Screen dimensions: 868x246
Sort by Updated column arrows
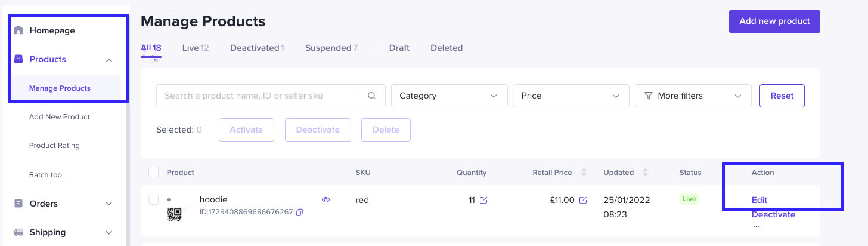click(645, 173)
